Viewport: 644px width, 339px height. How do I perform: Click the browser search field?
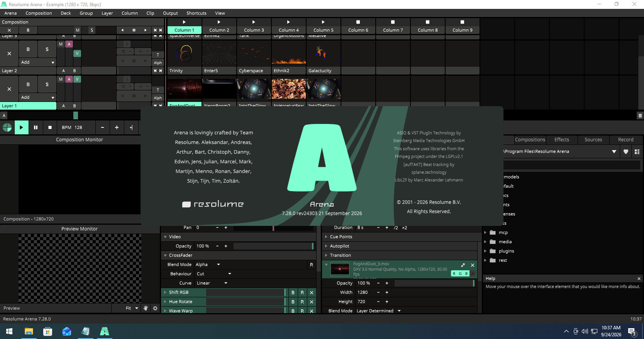(x=572, y=165)
